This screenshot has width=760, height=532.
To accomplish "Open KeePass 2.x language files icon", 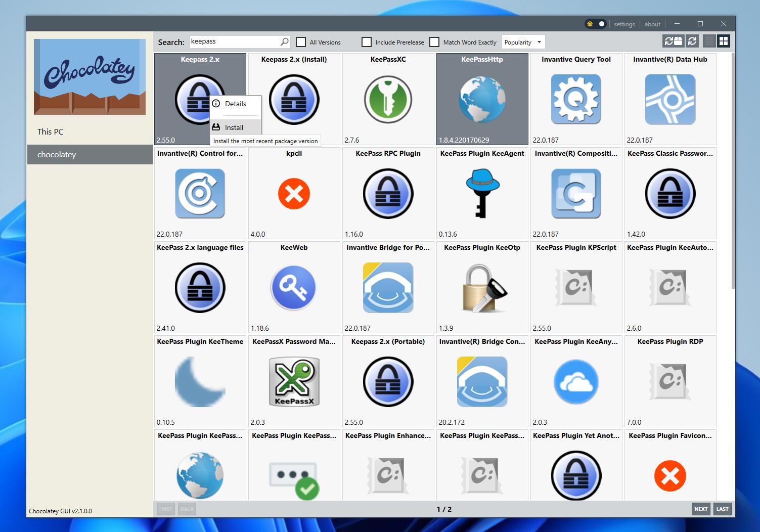I will (x=200, y=288).
